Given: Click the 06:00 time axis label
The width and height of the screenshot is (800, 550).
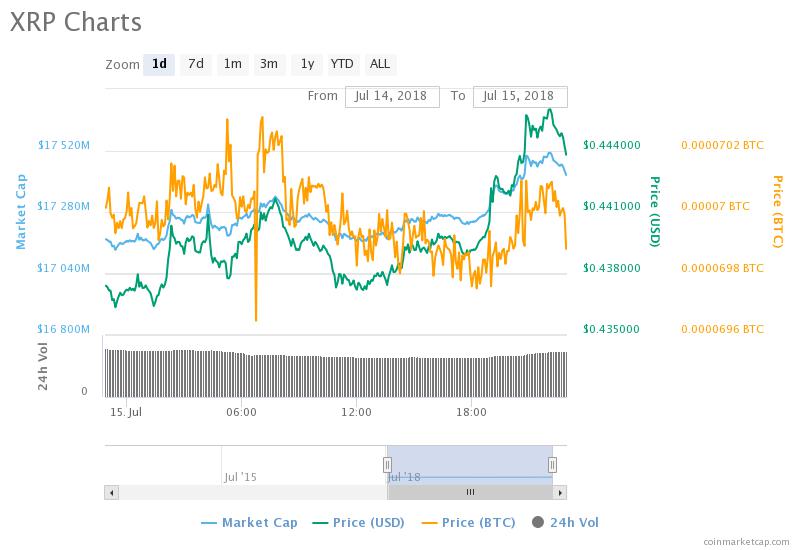Looking at the screenshot, I should click(x=241, y=412).
